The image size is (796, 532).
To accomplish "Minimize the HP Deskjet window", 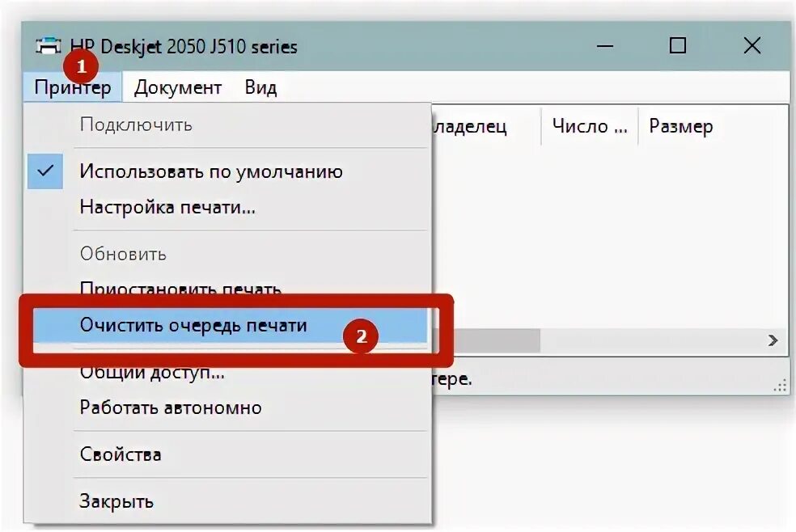I will (x=604, y=46).
